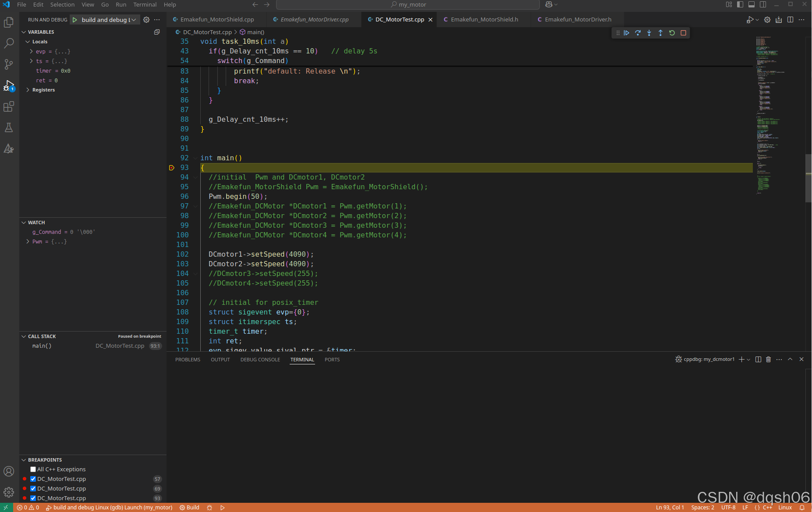The height and width of the screenshot is (512, 812).
Task: Expand the Registers tree node
Action: (28, 90)
